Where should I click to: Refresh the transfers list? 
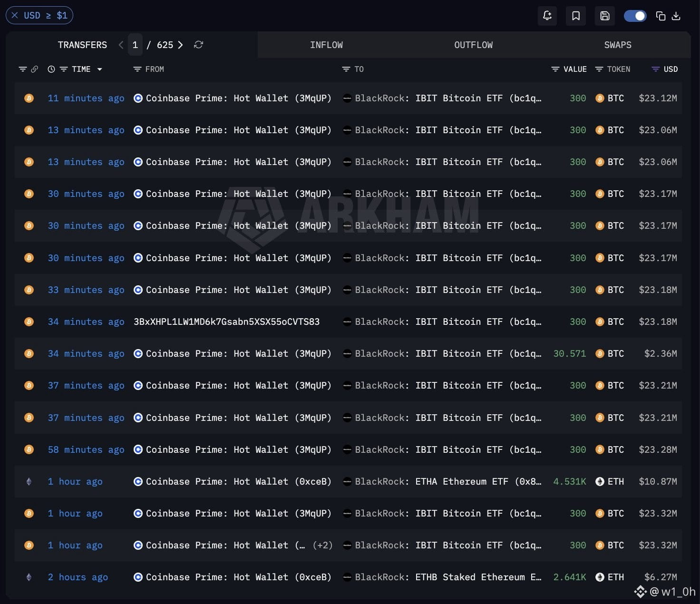pyautogui.click(x=199, y=45)
